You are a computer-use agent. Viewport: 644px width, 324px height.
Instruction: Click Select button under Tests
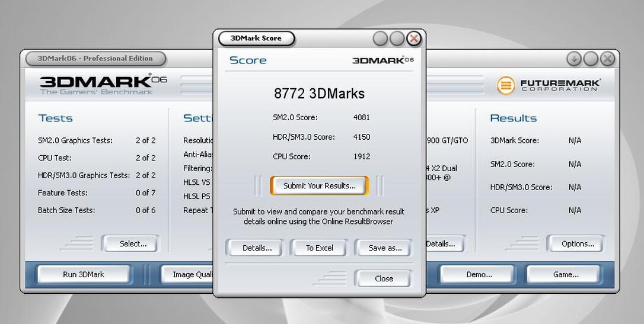click(133, 243)
